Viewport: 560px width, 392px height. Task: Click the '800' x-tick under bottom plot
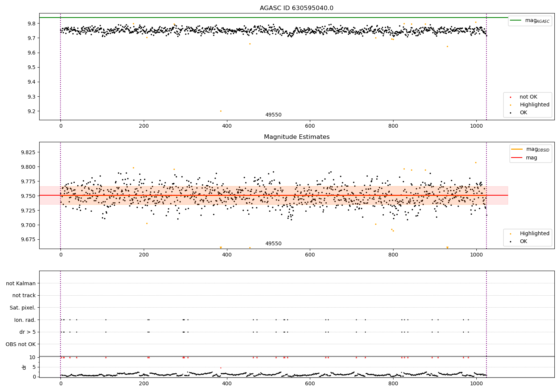393,384
